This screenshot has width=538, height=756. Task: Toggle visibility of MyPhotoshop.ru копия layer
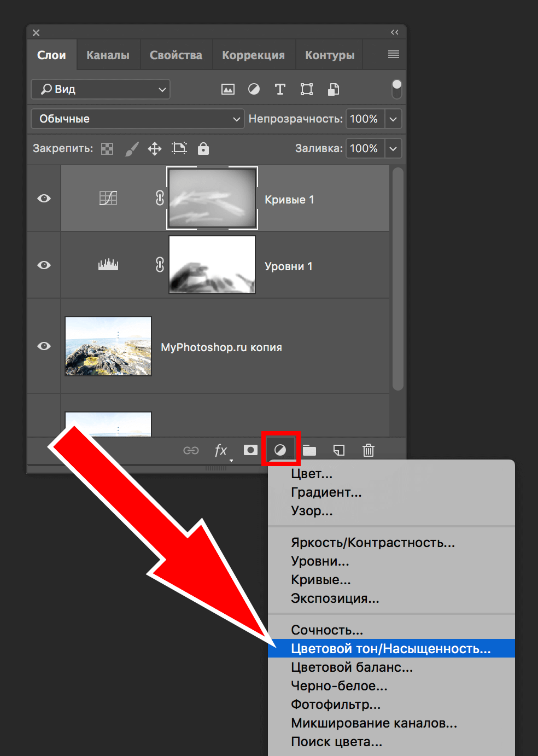[x=44, y=346]
